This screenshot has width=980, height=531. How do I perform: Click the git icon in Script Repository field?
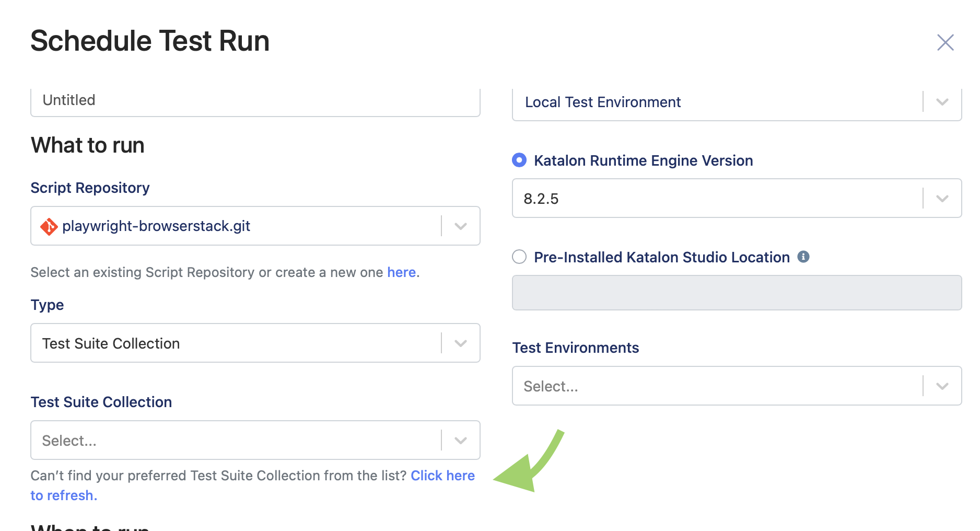tap(49, 226)
